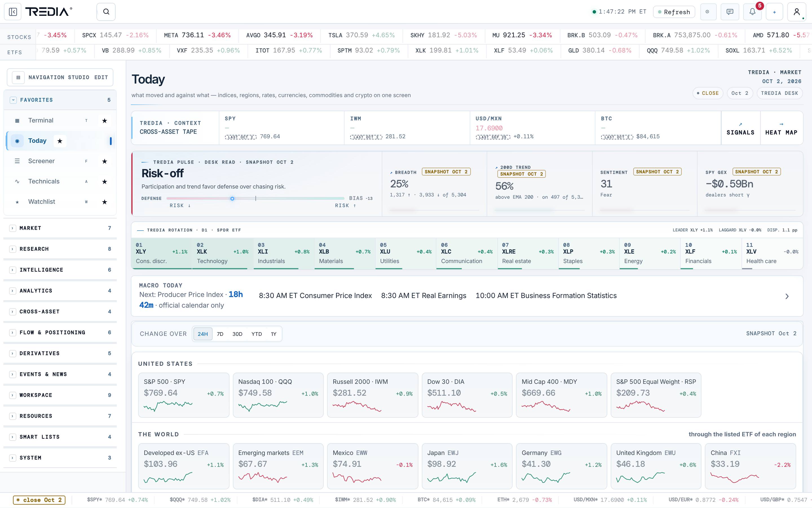Click the Technicals wave icon in Favorites
The height and width of the screenshot is (508, 812).
pyautogui.click(x=17, y=181)
